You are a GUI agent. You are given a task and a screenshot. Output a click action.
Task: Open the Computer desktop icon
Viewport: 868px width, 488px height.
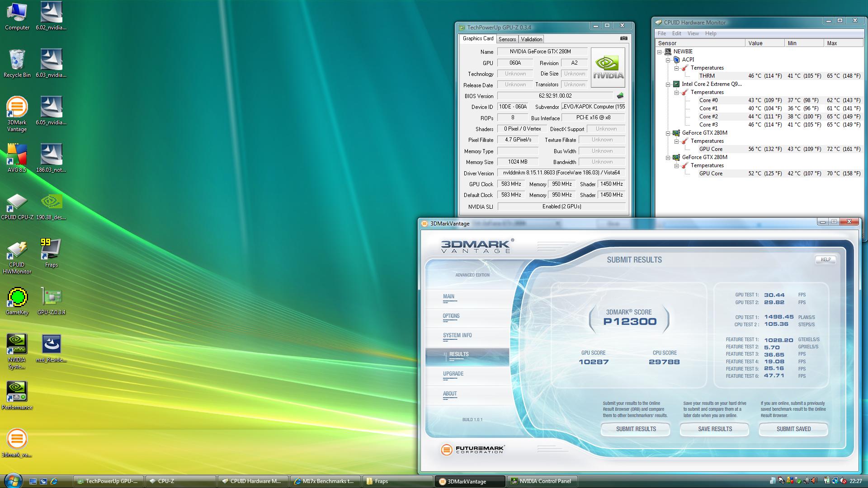click(17, 16)
